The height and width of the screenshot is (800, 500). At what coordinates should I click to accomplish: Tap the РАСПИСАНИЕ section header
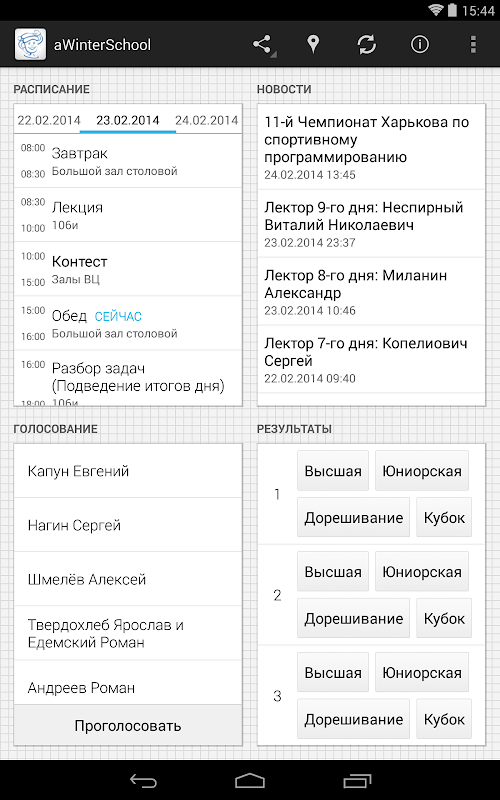(52, 89)
